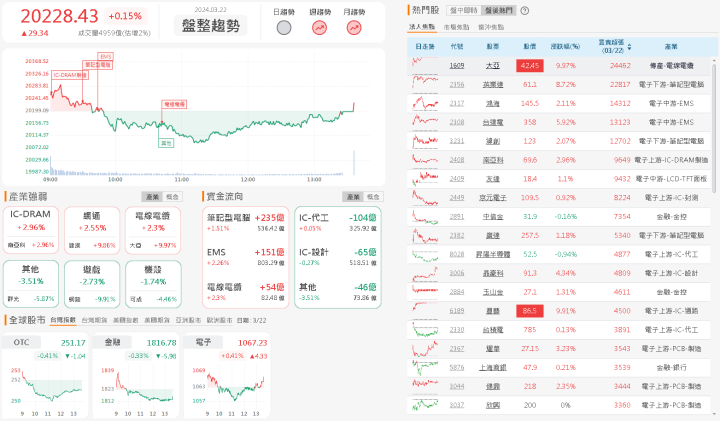The height and width of the screenshot is (421, 720).
Task: Select 概念 toggle in 產業強弱 panel
Action: click(172, 197)
